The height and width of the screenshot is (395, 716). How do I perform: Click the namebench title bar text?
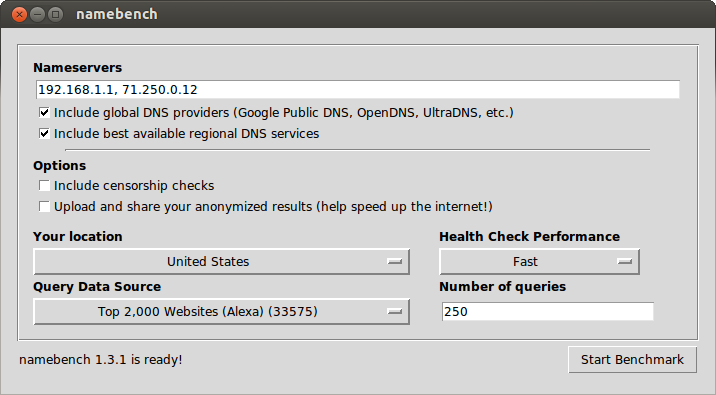point(117,14)
